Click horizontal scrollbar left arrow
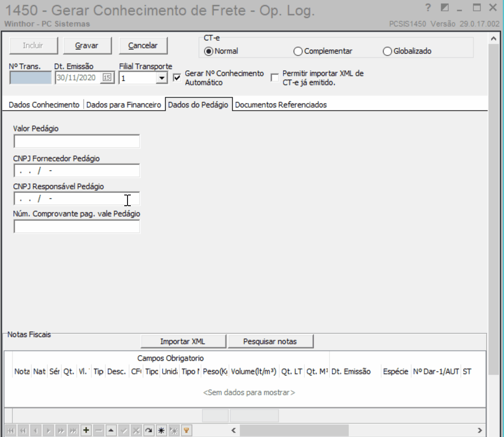 point(234,430)
